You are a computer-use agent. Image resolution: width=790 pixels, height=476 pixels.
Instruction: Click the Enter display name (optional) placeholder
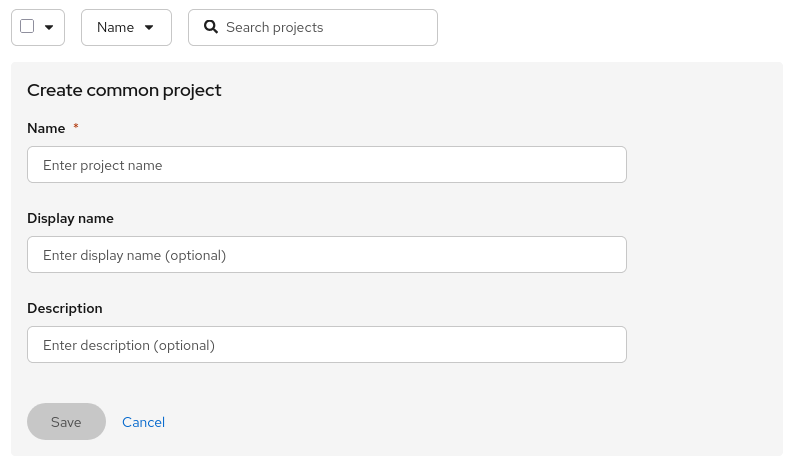[134, 255]
